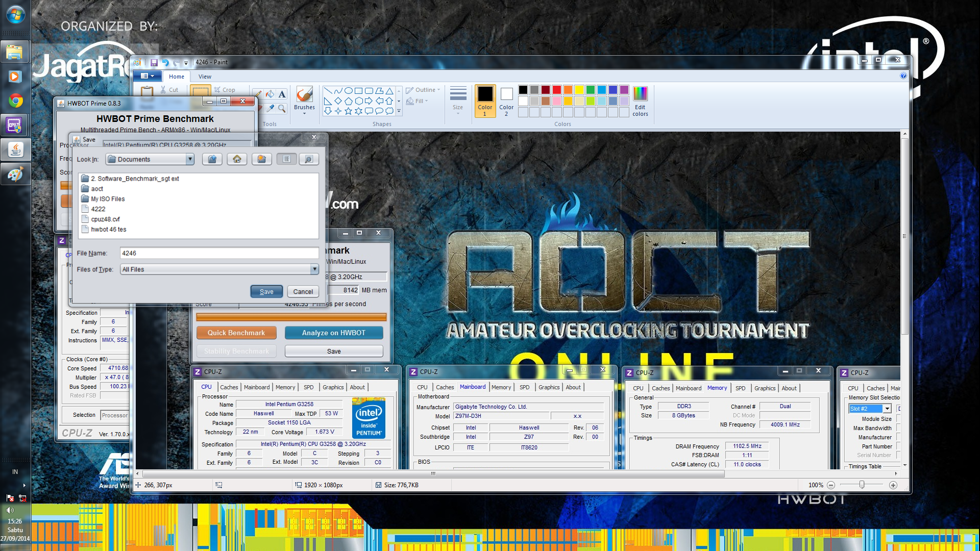Switch Save dialog to Details view

[x=308, y=159]
